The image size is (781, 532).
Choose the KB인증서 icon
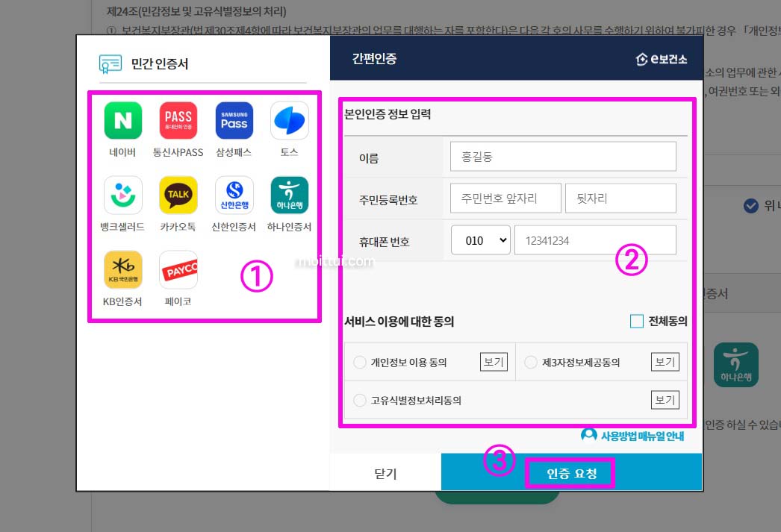coord(122,269)
